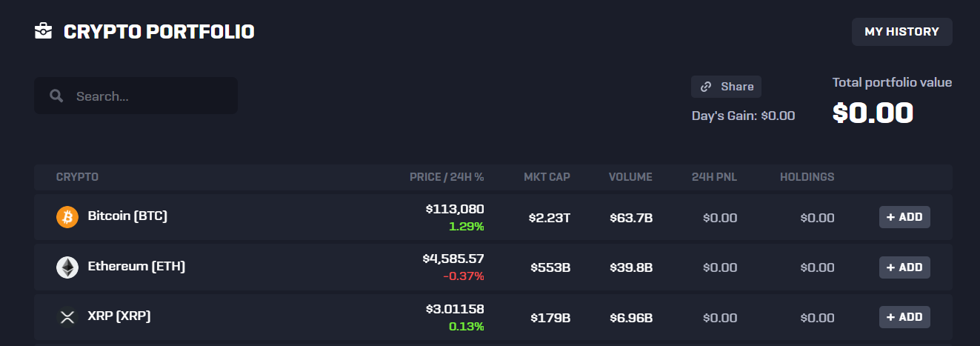This screenshot has height=346, width=980.
Task: Click the magnifier icon in the search box
Action: pos(56,96)
